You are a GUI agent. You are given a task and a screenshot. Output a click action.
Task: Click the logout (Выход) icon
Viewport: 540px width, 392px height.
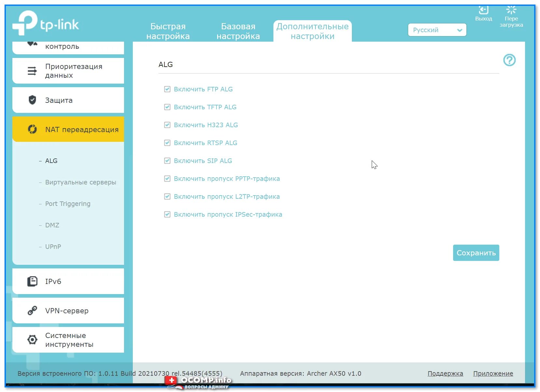pyautogui.click(x=483, y=10)
